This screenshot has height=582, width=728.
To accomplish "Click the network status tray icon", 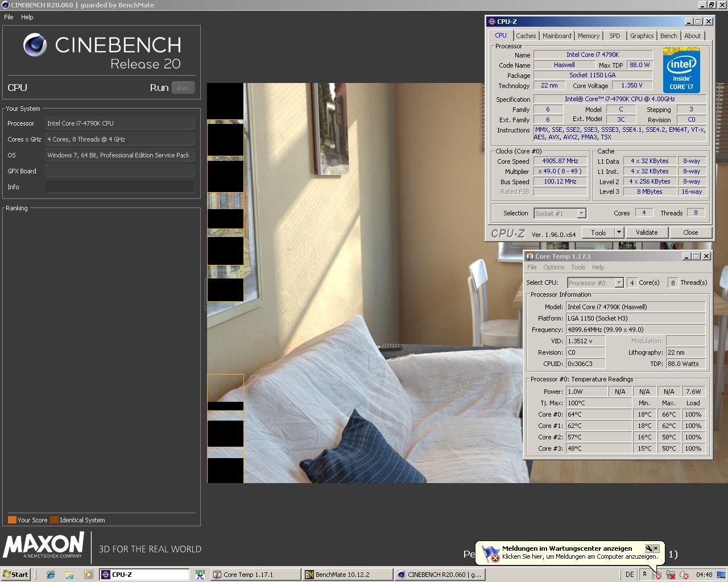I will (x=671, y=575).
